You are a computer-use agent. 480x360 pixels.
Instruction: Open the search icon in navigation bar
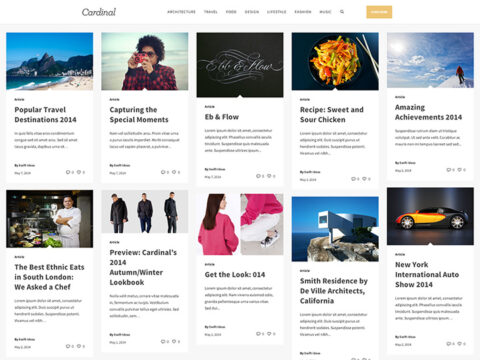point(342,12)
